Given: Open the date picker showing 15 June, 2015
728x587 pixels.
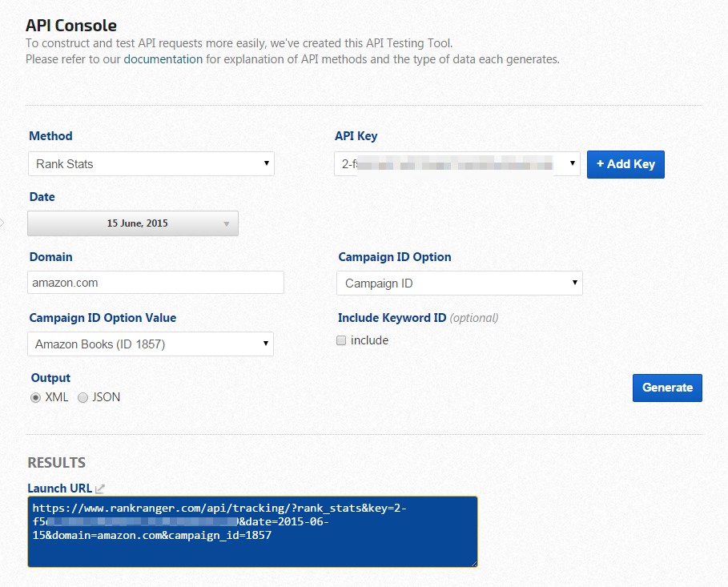Looking at the screenshot, I should tap(133, 223).
